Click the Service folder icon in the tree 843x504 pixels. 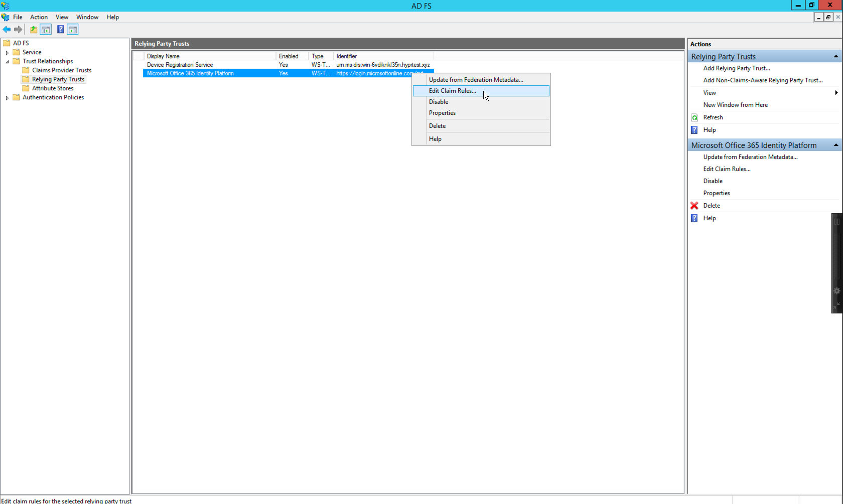pos(17,52)
